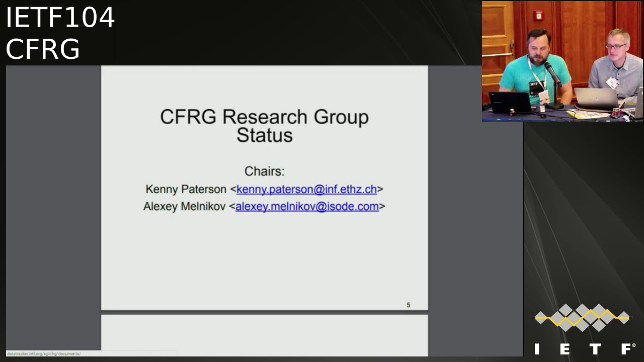Open the alexey.melnikov@isode.com email link

click(x=307, y=206)
